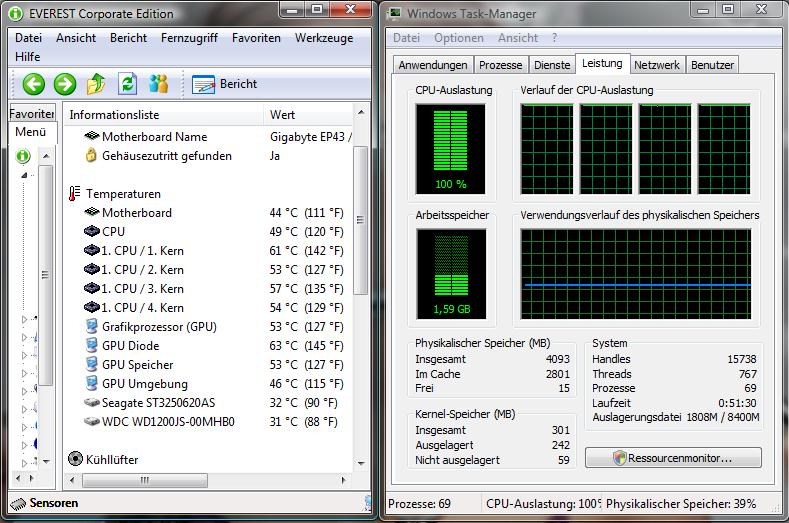Switch to the Benutzer tab
The height and width of the screenshot is (523, 789).
(x=712, y=65)
